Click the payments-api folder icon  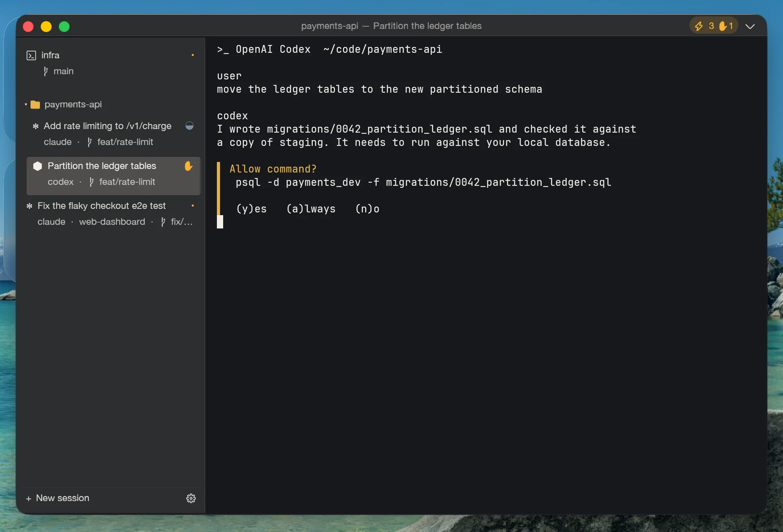point(35,104)
